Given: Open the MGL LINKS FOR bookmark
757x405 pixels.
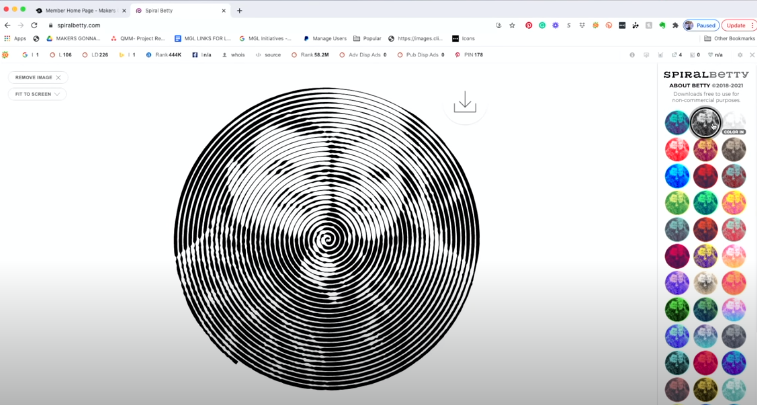Looking at the screenshot, I should tap(203, 38).
